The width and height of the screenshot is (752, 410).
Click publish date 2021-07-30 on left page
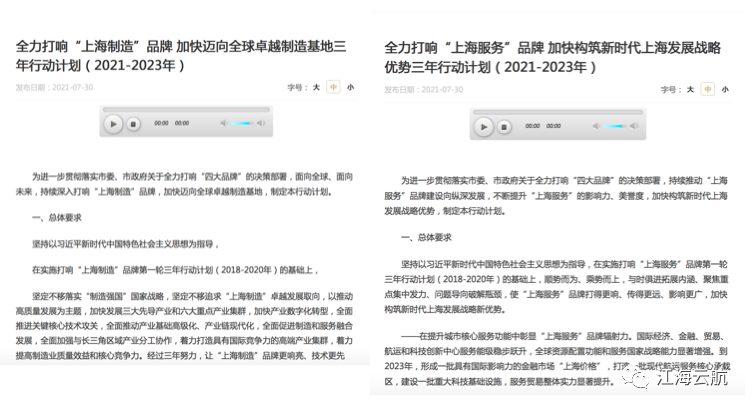coord(54,87)
